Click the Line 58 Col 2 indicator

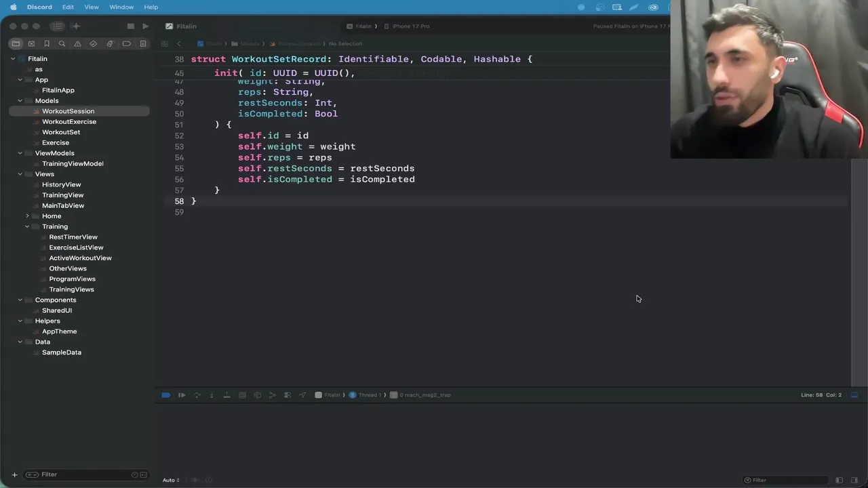click(821, 394)
